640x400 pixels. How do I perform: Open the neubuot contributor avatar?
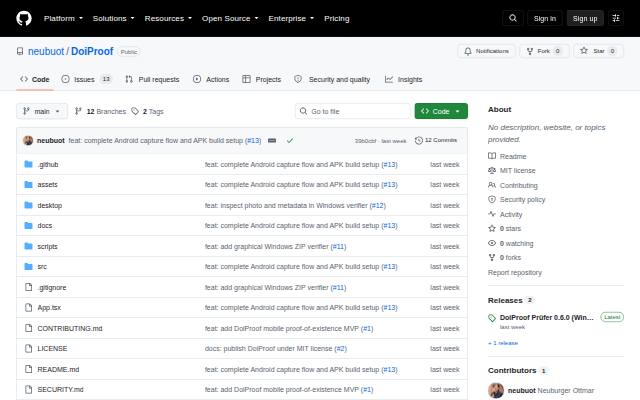coord(496,390)
